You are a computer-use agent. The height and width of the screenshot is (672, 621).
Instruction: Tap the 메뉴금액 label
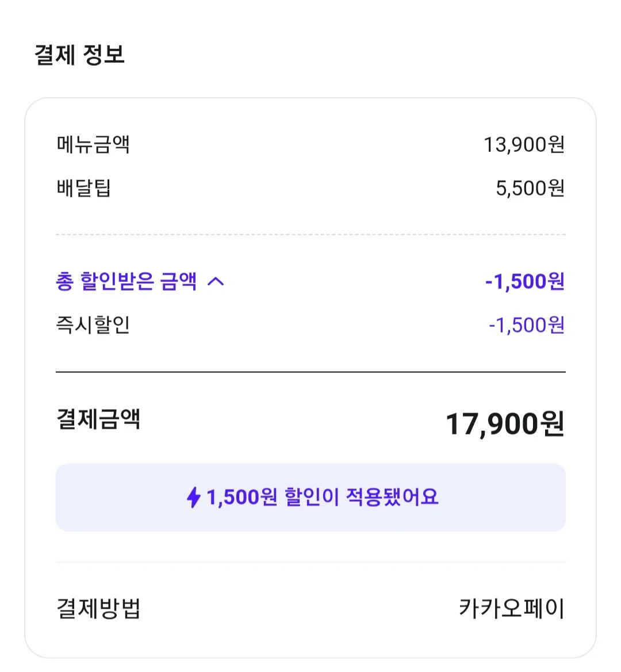pyautogui.click(x=93, y=144)
